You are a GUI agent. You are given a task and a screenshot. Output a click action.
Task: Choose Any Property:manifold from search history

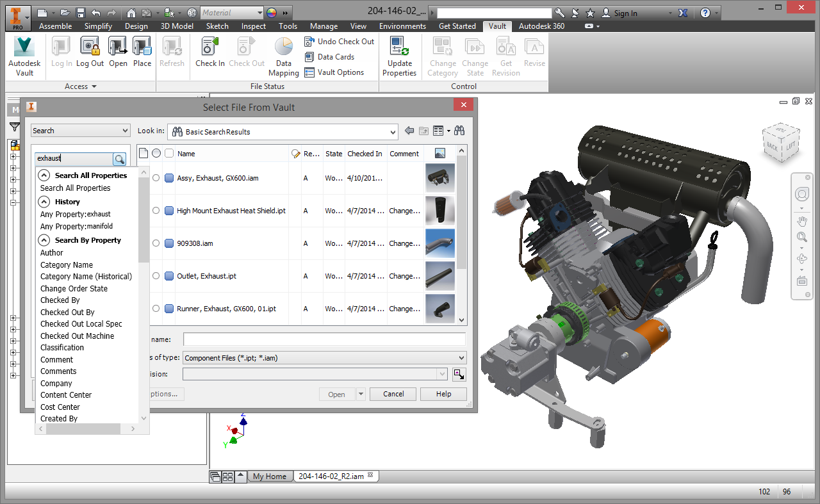76,226
